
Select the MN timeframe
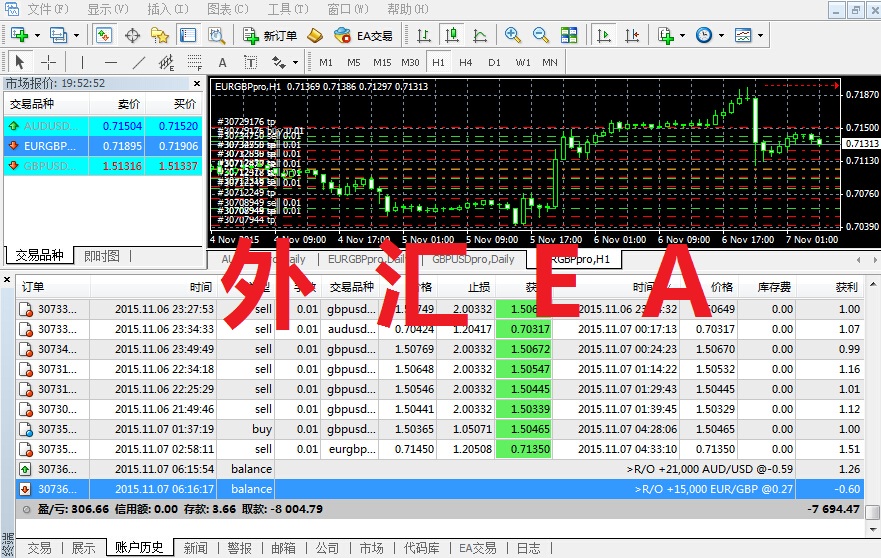coord(550,62)
